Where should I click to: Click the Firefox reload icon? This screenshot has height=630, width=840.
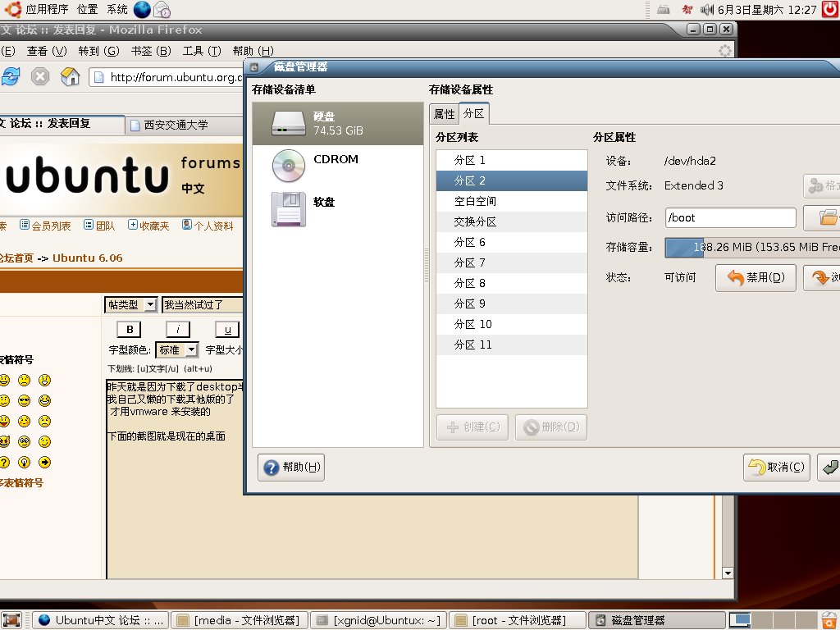coord(11,76)
